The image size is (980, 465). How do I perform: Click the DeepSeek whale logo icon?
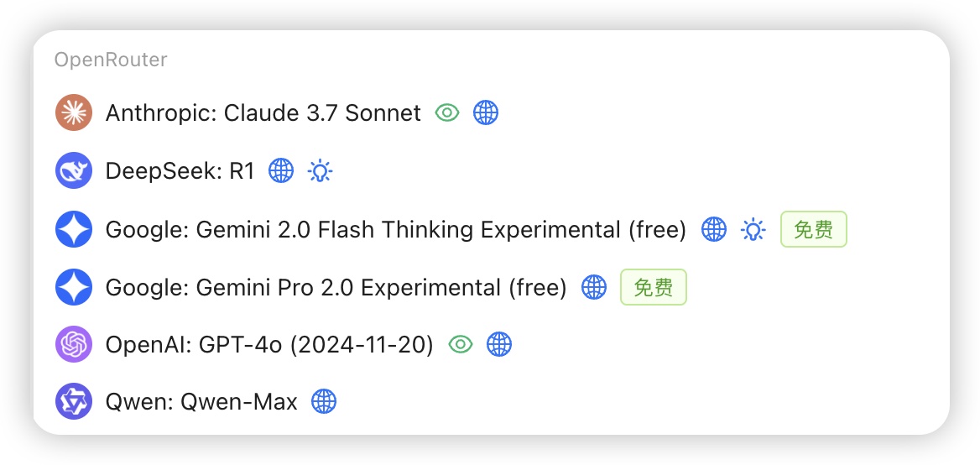74,170
